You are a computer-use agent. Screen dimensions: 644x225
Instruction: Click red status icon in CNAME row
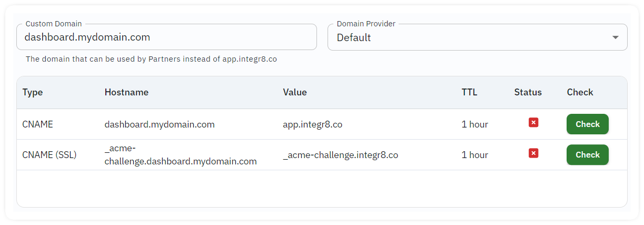[533, 123]
